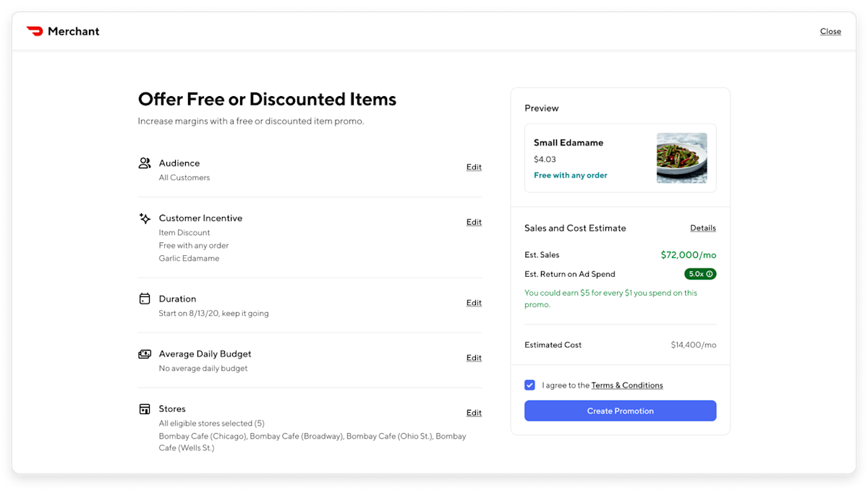Screen dimensions: 868x498
Task: Edit the selected Stores
Action: coord(474,413)
